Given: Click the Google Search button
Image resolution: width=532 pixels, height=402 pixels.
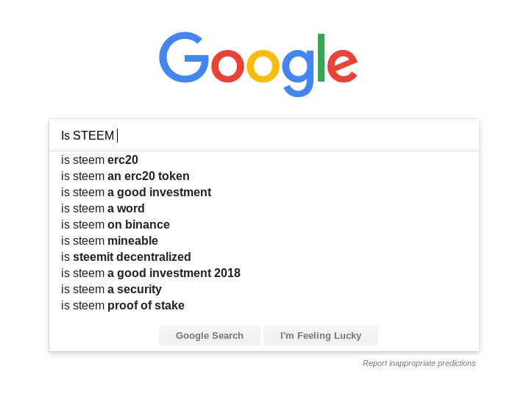Looking at the screenshot, I should pos(210,336).
